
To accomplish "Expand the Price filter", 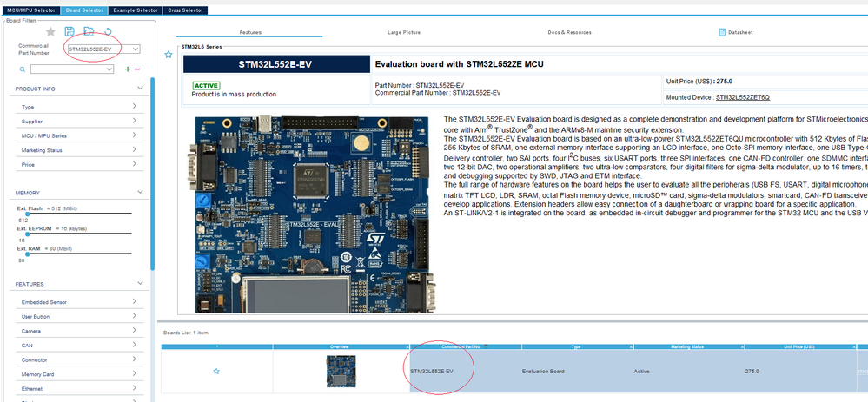I will tap(135, 164).
